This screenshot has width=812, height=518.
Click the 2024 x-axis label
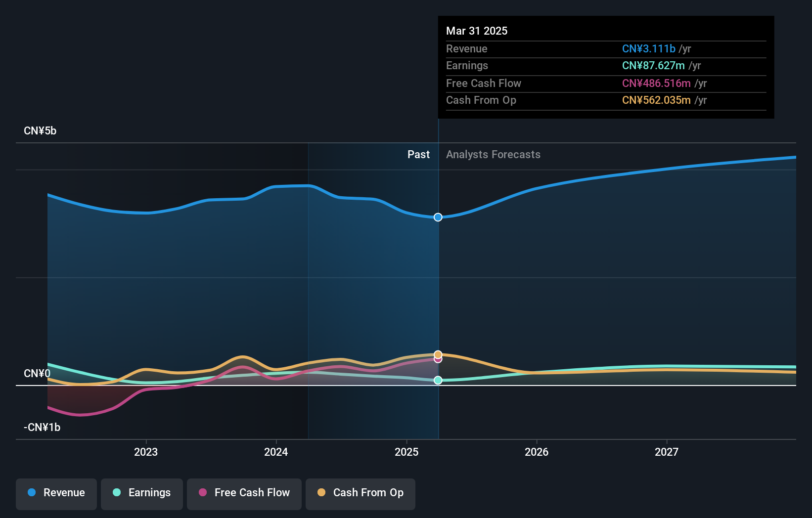(x=276, y=452)
